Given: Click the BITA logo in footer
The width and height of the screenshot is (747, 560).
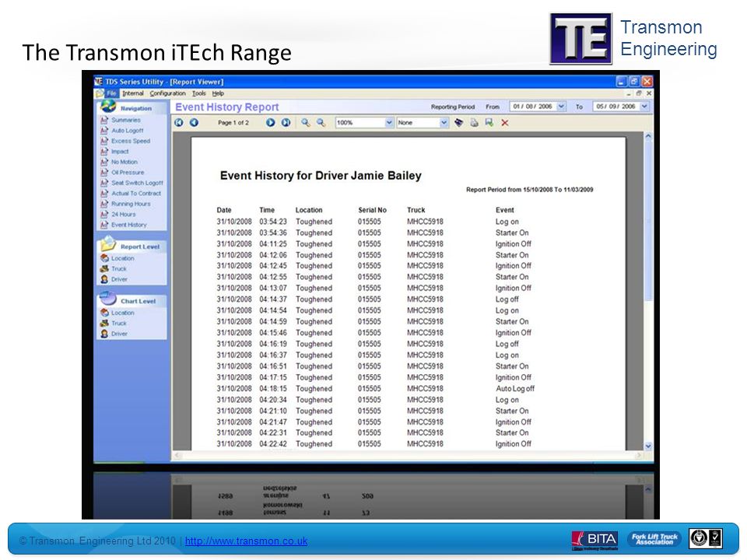Looking at the screenshot, I should click(x=594, y=540).
